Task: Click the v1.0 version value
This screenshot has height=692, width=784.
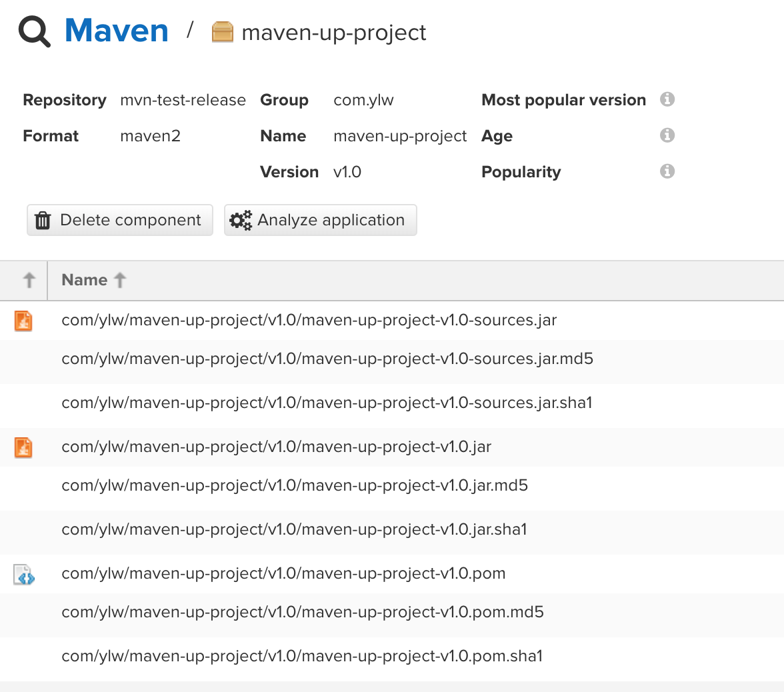Action: coord(347,172)
